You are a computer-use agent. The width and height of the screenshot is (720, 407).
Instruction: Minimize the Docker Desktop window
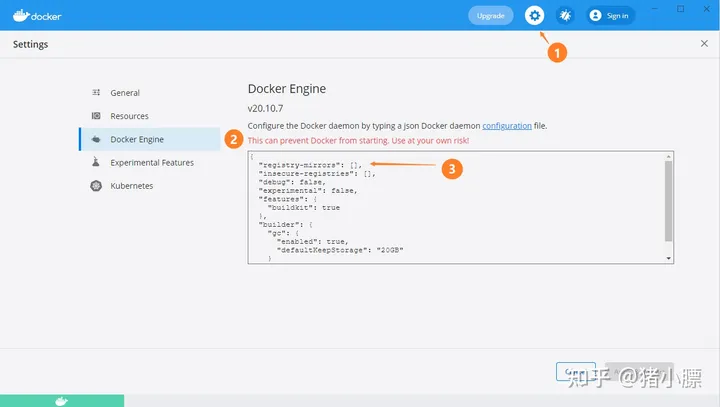[655, 9]
